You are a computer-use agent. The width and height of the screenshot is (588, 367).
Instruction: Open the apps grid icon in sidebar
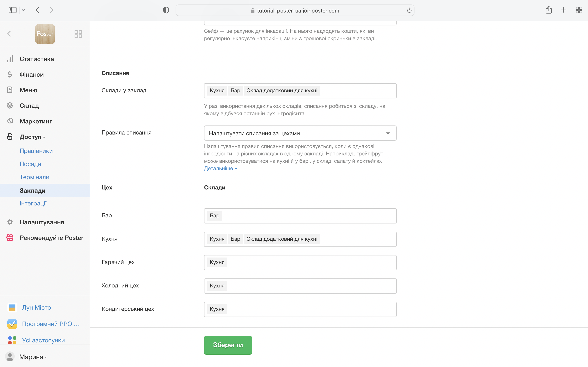coord(78,34)
